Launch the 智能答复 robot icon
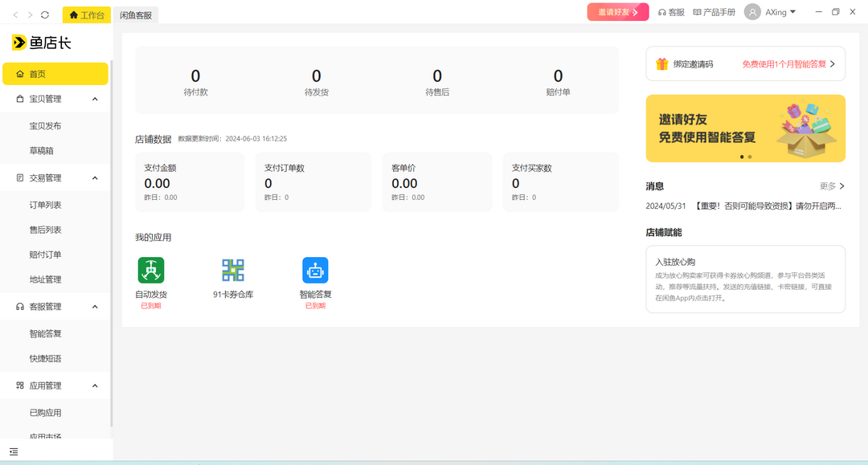 pos(315,270)
